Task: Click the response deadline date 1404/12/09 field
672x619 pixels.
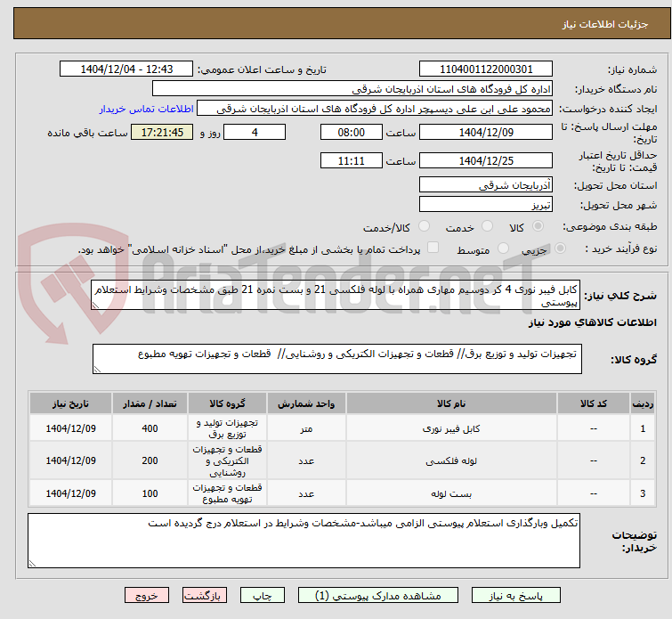Action: (486, 132)
